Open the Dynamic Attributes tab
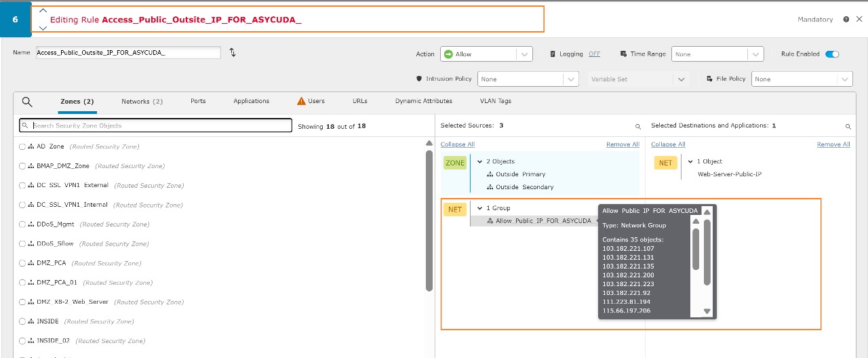The width and height of the screenshot is (868, 358). click(423, 102)
